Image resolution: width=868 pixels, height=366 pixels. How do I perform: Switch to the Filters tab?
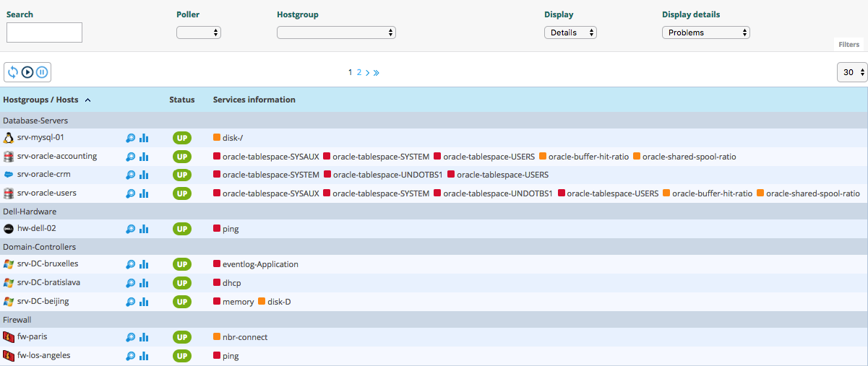coord(848,45)
